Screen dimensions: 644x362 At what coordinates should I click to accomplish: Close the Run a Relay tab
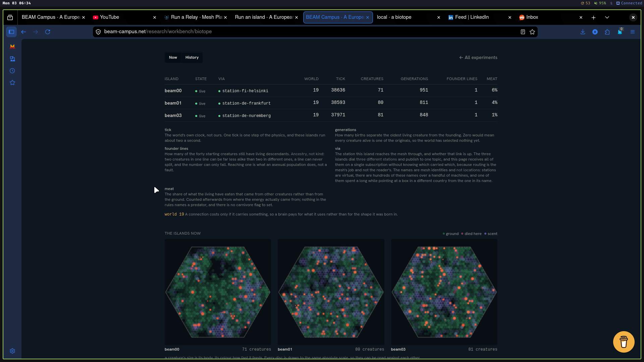(x=226, y=17)
